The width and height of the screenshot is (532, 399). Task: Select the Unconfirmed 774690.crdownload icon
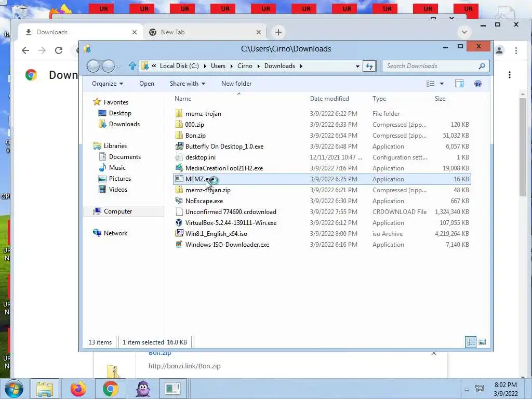point(179,212)
